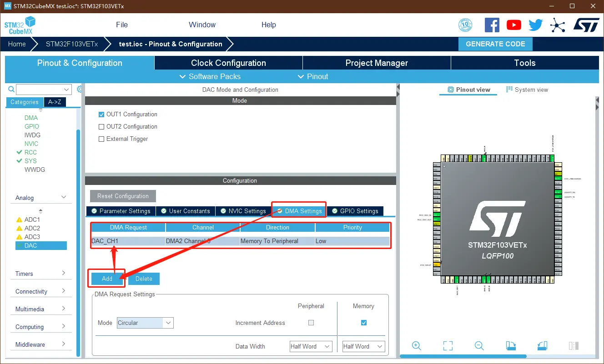Viewport: 604px width, 364px height.
Task: Open the Window menu
Action: point(202,25)
